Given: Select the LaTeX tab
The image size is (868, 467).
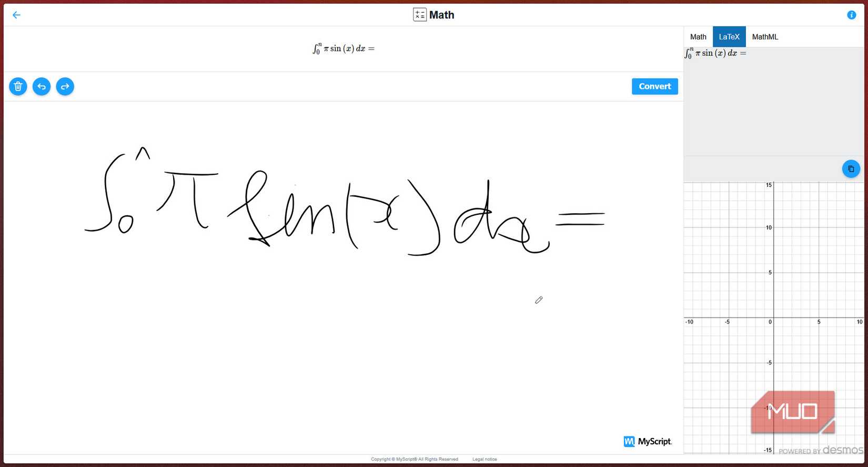Looking at the screenshot, I should click(x=729, y=37).
